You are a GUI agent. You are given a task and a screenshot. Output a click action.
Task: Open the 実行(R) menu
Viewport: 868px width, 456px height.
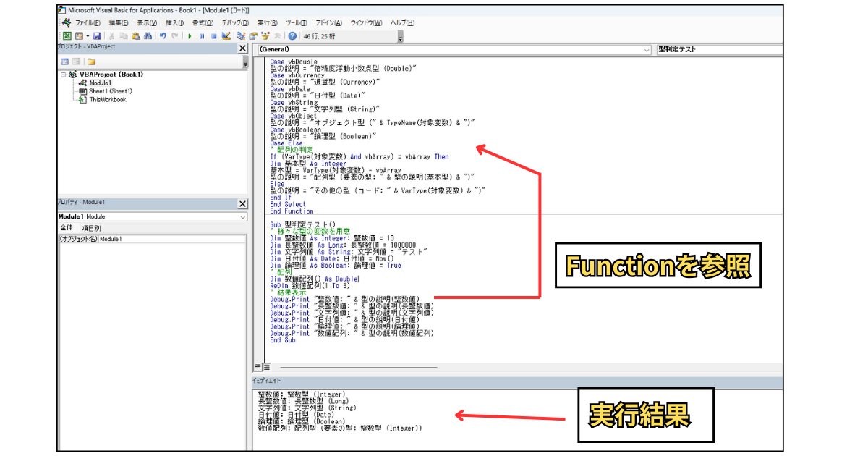click(268, 22)
